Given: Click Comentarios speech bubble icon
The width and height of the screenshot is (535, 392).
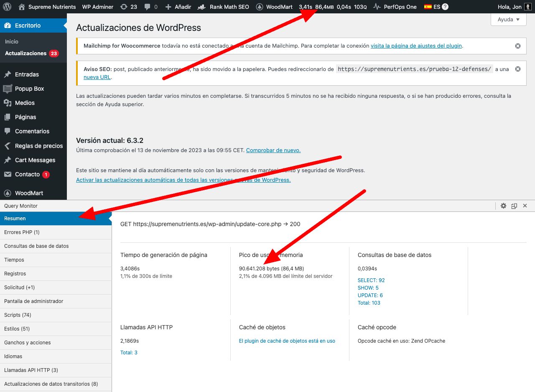Looking at the screenshot, I should 8,131.
